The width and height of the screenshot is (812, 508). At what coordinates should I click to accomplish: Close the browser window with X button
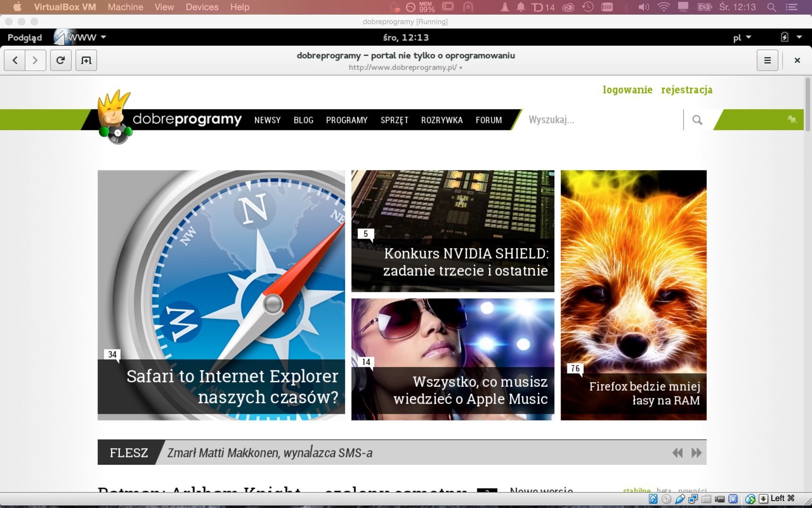click(797, 60)
